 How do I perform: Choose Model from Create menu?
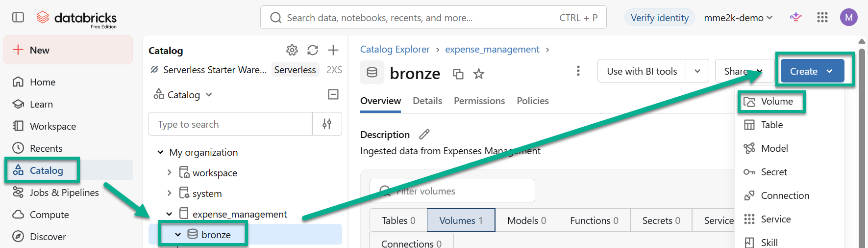790,148
